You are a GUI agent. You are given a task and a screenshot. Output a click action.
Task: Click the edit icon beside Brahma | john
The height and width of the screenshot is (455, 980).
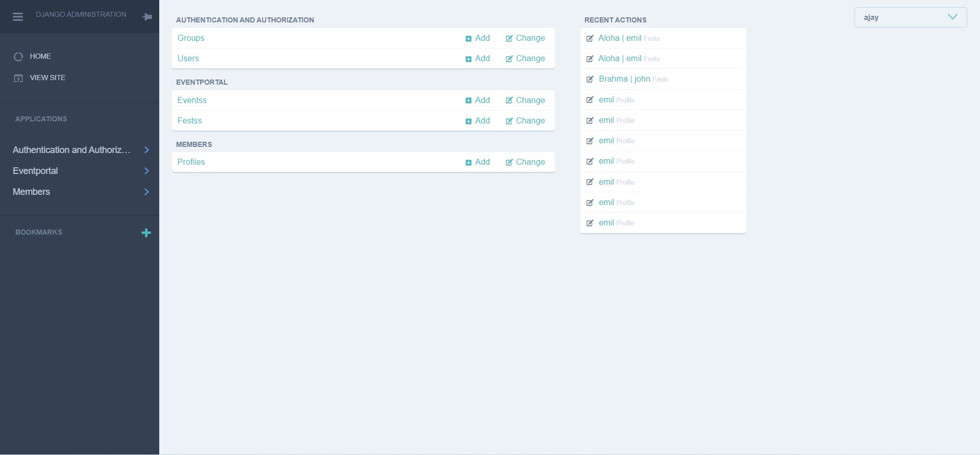point(590,80)
